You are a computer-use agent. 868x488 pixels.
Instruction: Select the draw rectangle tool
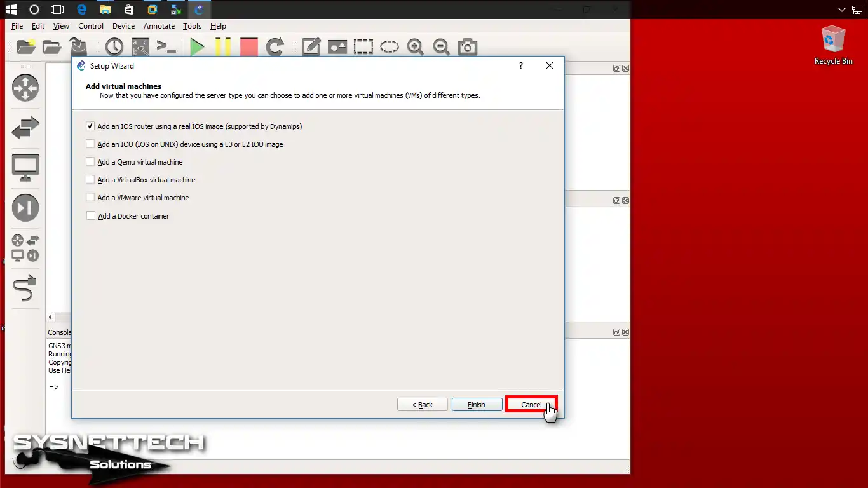click(363, 46)
